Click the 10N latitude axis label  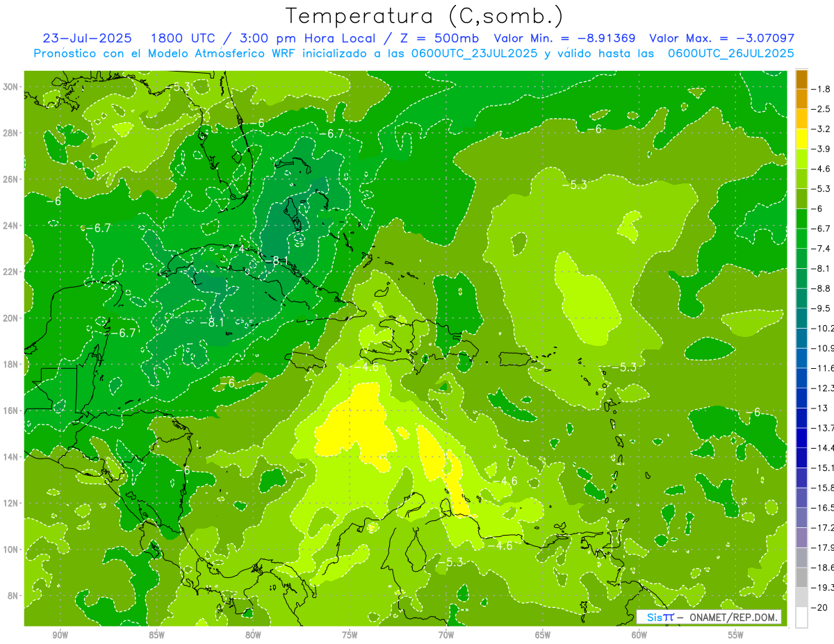coord(10,549)
